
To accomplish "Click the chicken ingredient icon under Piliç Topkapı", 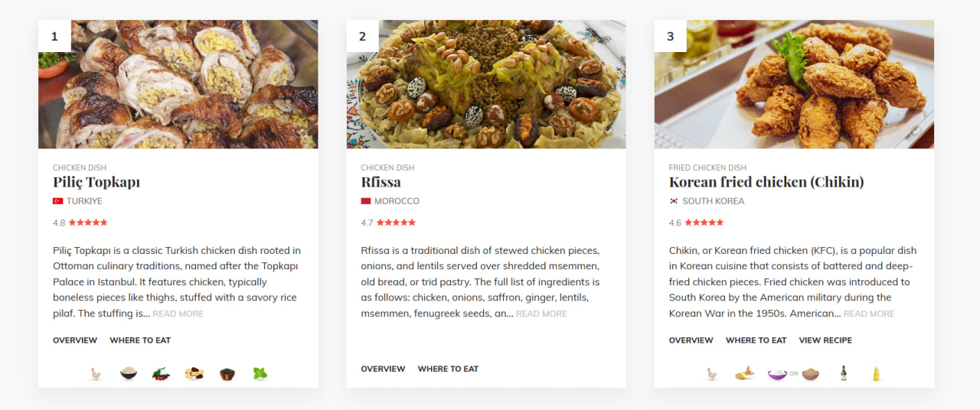I will 96,374.
